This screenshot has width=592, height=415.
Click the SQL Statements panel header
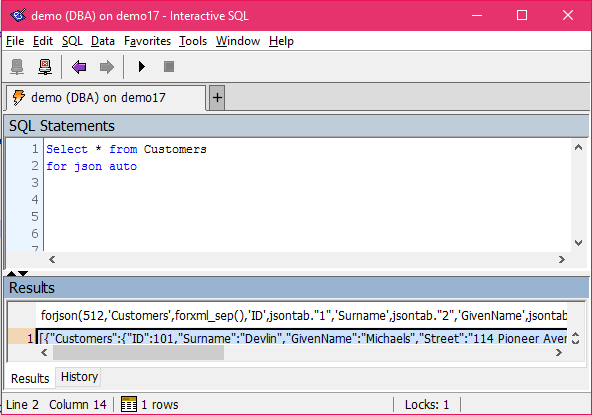pyautogui.click(x=296, y=126)
